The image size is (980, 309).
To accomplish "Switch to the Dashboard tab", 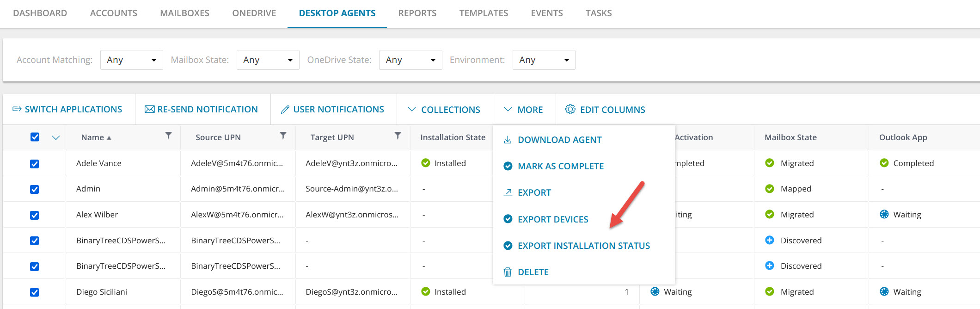I will pyautogui.click(x=40, y=13).
